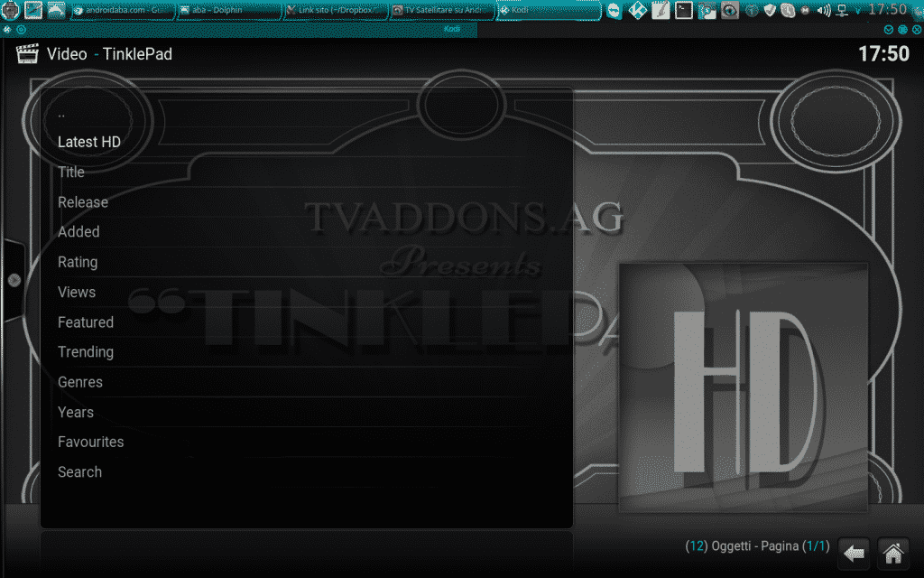924x578 pixels.
Task: Click the objects and page counter text
Action: 757,546
